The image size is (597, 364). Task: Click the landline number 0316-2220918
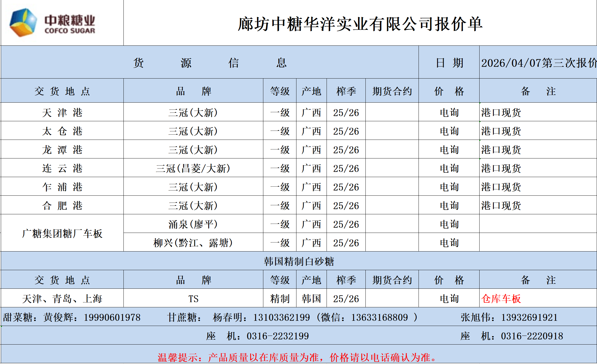click(x=532, y=336)
